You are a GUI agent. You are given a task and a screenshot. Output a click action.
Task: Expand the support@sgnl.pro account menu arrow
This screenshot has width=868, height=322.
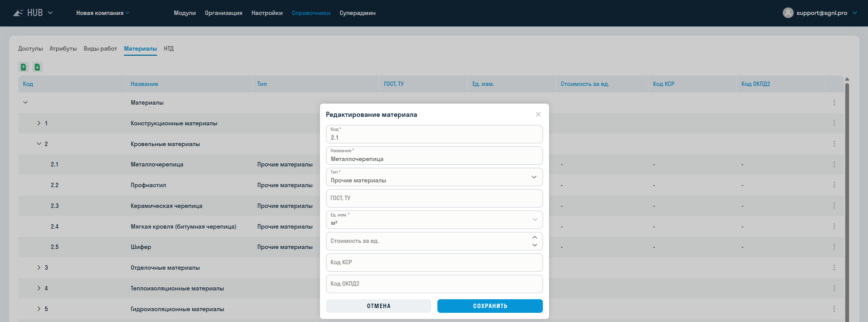coord(855,13)
